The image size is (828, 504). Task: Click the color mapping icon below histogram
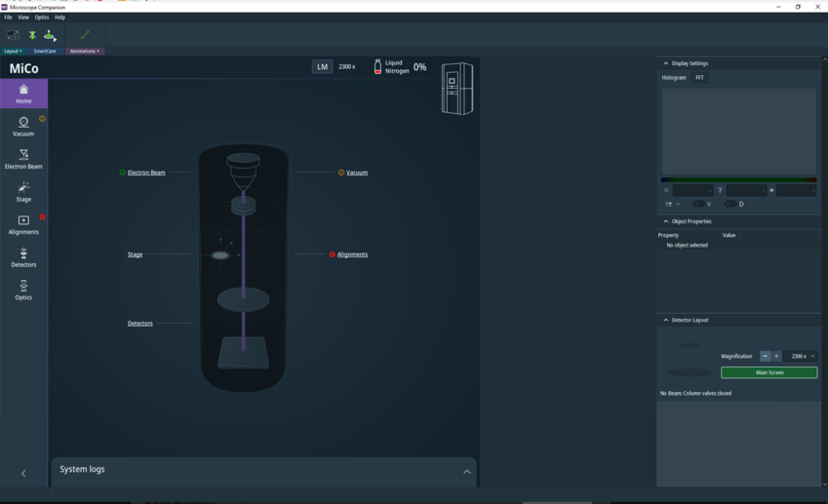point(668,204)
